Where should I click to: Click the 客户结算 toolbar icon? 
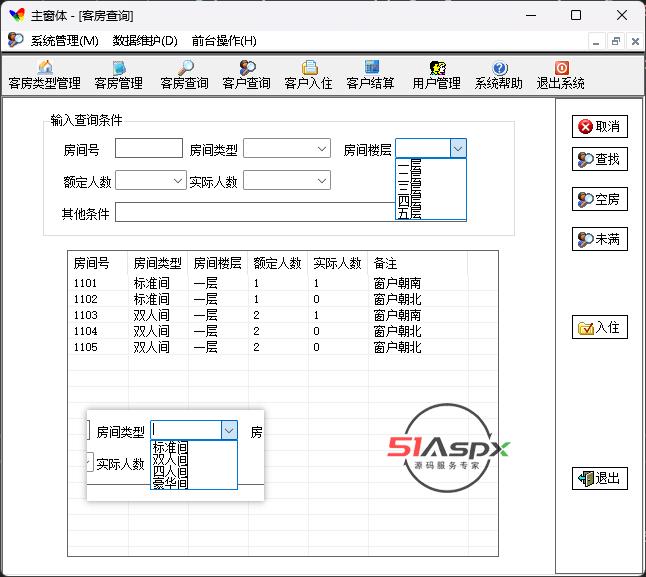tap(370, 75)
